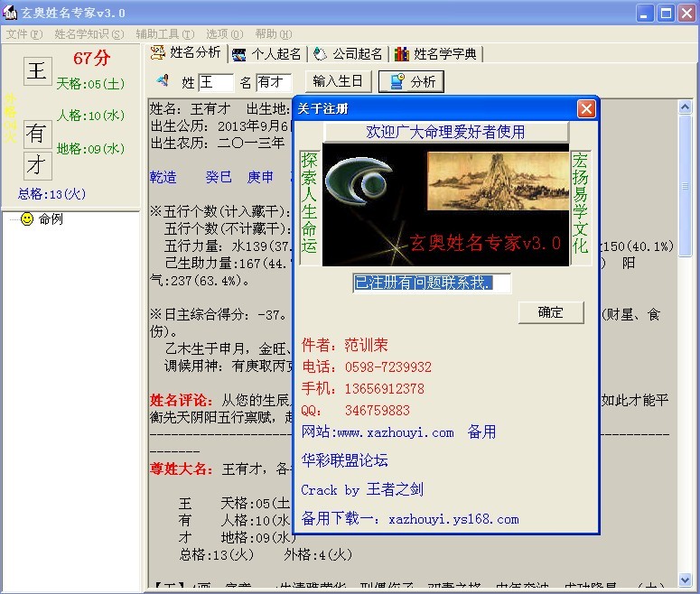Open the 华彩联盟论坛 link

(x=344, y=460)
